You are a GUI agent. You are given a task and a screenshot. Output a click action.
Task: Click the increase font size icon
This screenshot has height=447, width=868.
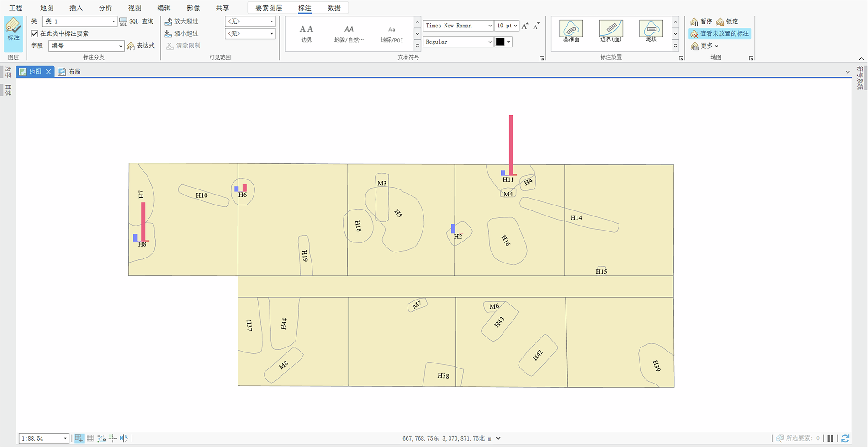point(525,26)
